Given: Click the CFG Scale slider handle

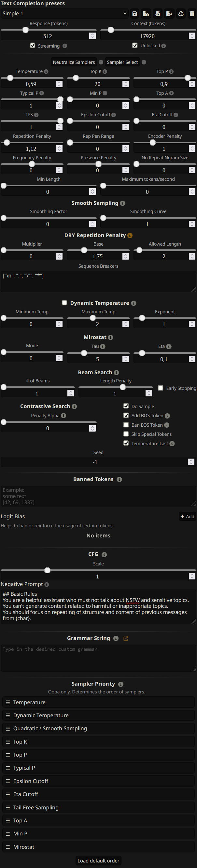Looking at the screenshot, I should [x=48, y=570].
